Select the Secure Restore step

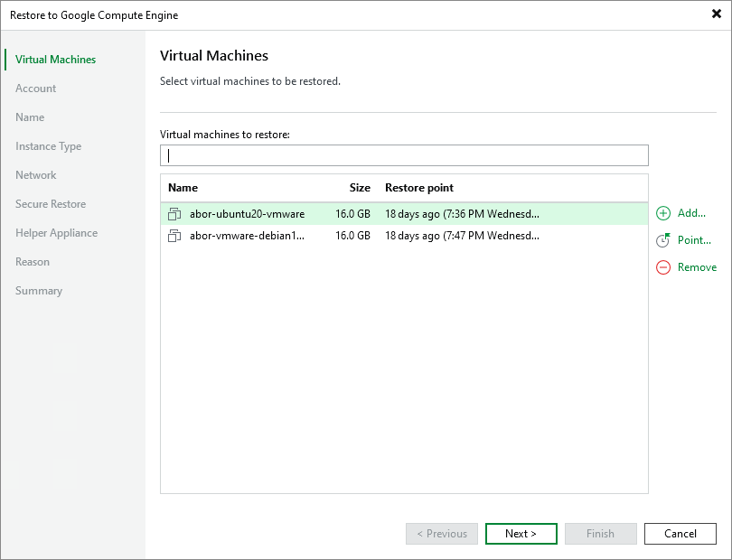tap(51, 204)
